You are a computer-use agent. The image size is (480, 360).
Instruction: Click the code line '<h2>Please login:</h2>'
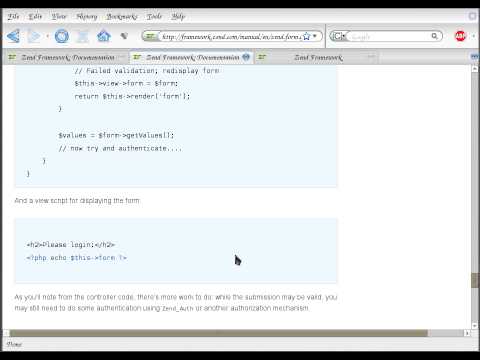(71, 245)
